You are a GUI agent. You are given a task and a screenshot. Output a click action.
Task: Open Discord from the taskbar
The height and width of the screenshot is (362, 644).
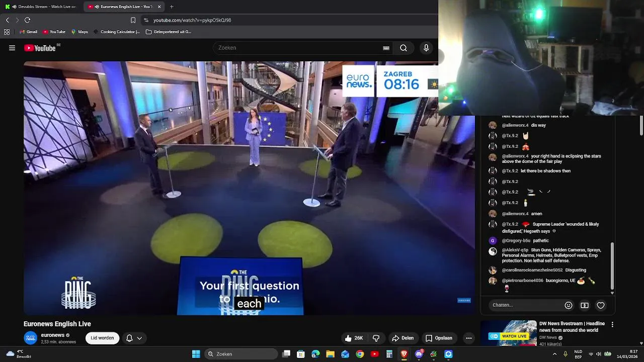coord(419,354)
